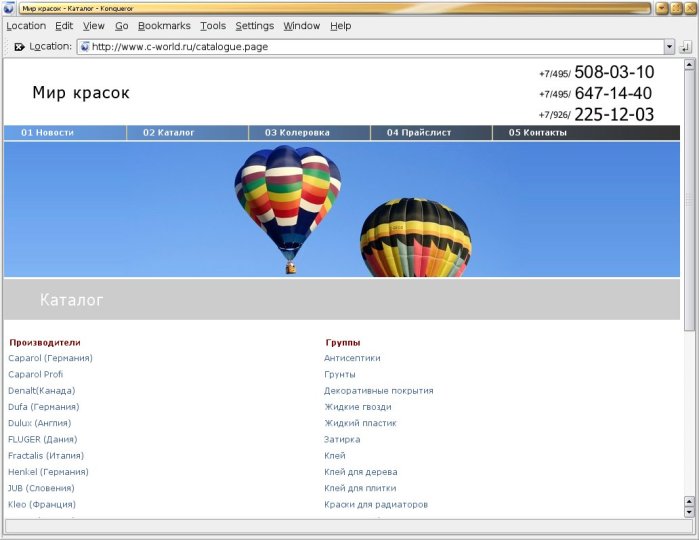Open the Location menu

point(26,26)
